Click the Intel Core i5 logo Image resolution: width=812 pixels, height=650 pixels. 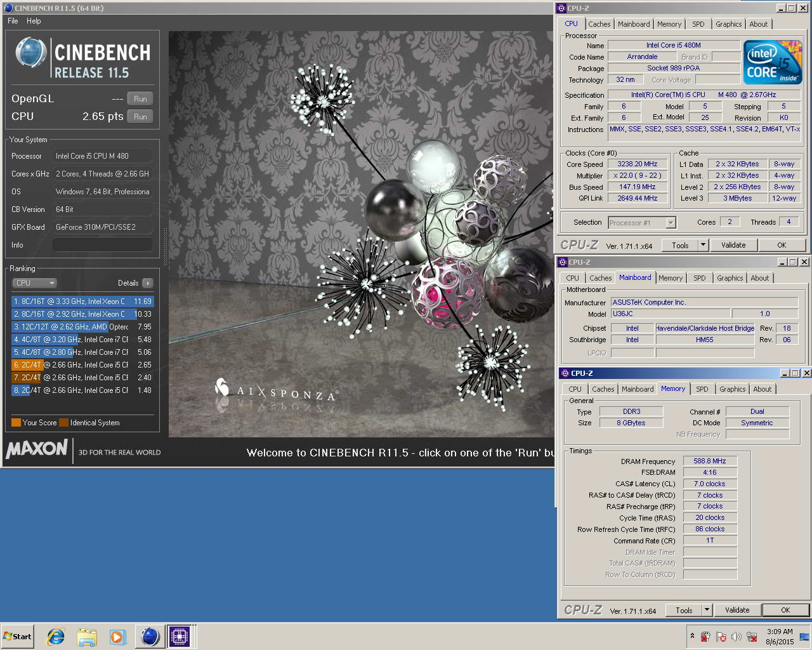point(773,62)
